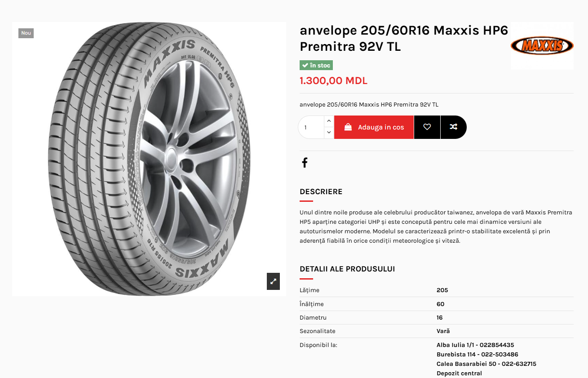
Task: Open the Maxxis brand logo
Action: [x=542, y=46]
